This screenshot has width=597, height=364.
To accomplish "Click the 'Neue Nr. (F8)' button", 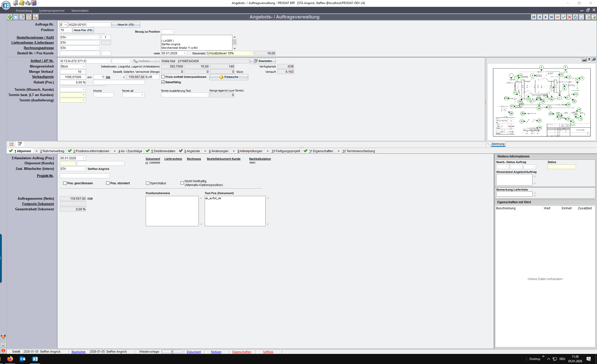I will click(x=125, y=25).
